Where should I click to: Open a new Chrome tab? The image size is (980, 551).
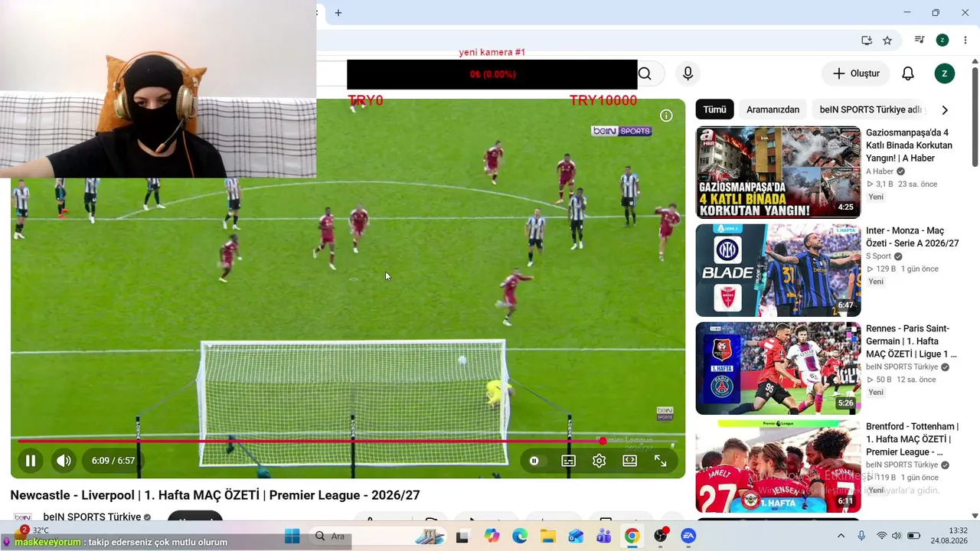pos(338,13)
